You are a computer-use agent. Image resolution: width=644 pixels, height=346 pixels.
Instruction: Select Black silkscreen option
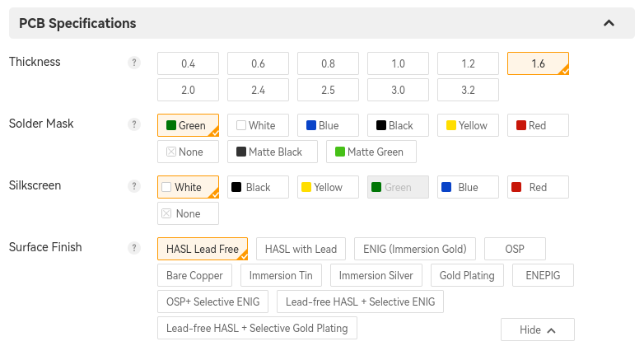point(258,187)
